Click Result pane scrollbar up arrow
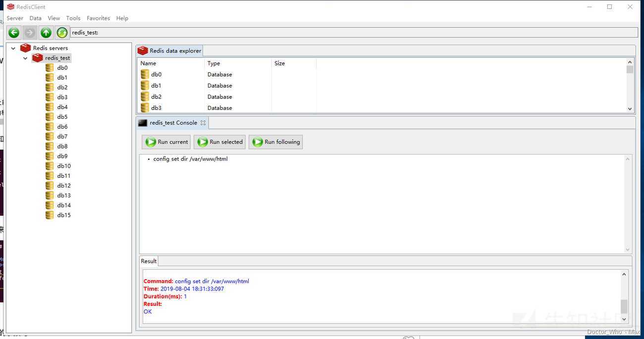Screen dimensions: 644x339 coord(624,275)
